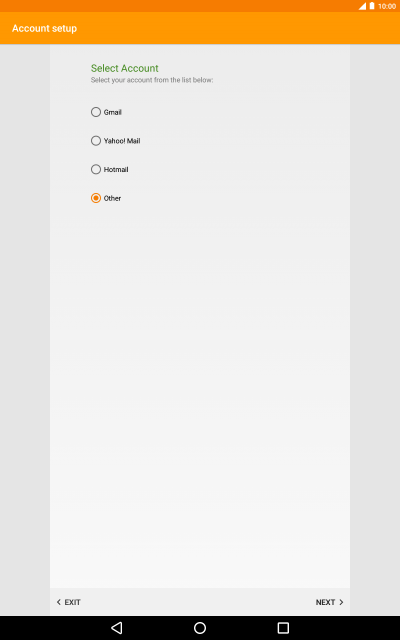The width and height of the screenshot is (400, 640).
Task: Tap the Account setup title
Action: coord(44,28)
